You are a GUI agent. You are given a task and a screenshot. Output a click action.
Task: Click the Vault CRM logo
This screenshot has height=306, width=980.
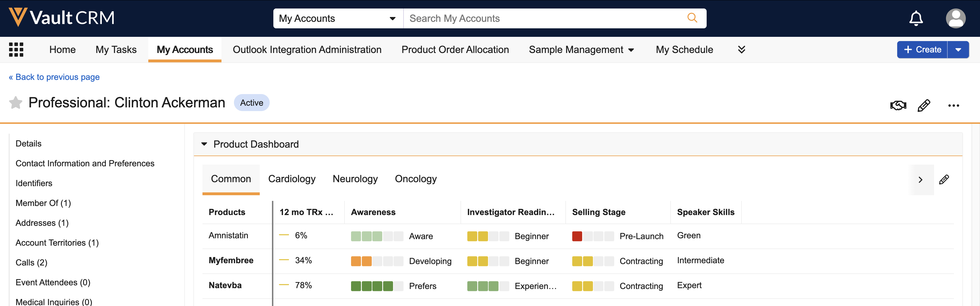tap(61, 18)
